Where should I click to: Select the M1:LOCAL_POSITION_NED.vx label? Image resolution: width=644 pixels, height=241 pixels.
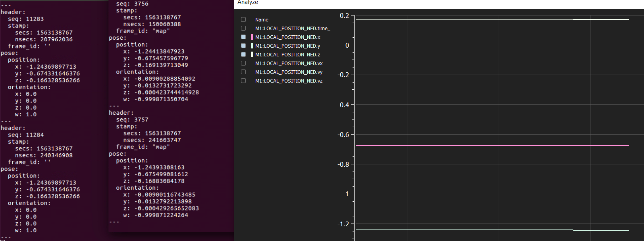pyautogui.click(x=289, y=64)
